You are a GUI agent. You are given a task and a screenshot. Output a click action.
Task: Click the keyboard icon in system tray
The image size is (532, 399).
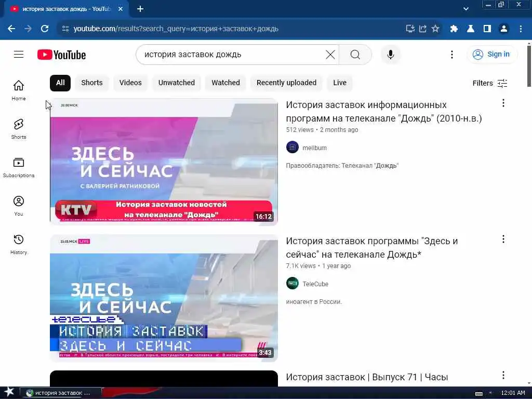tap(478, 393)
